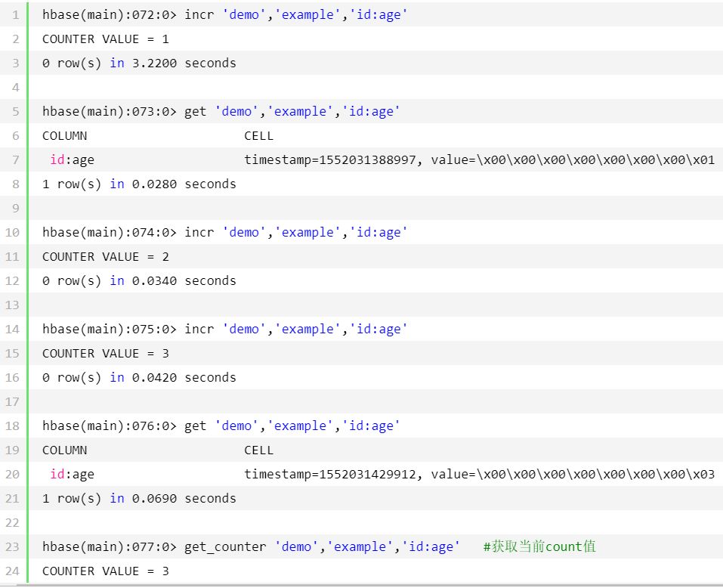
Task: Click the 'COUNTER VALUE = 2' output
Action: (x=106, y=256)
